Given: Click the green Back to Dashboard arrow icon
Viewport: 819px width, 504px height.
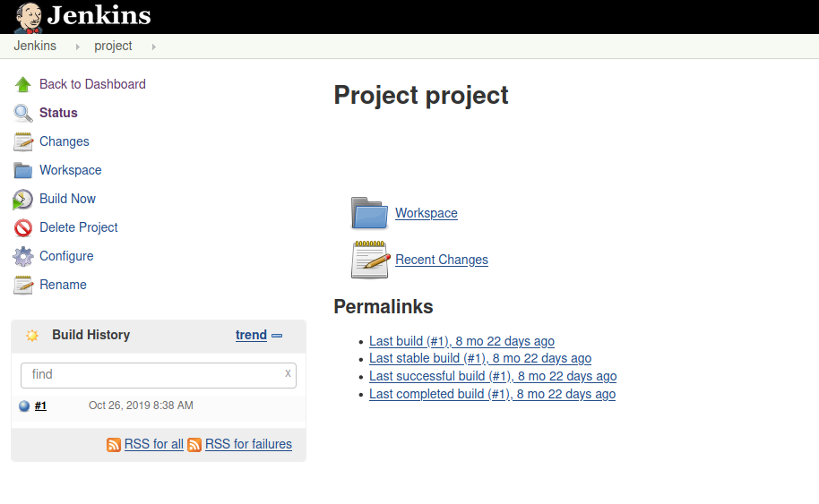Looking at the screenshot, I should click(x=23, y=84).
